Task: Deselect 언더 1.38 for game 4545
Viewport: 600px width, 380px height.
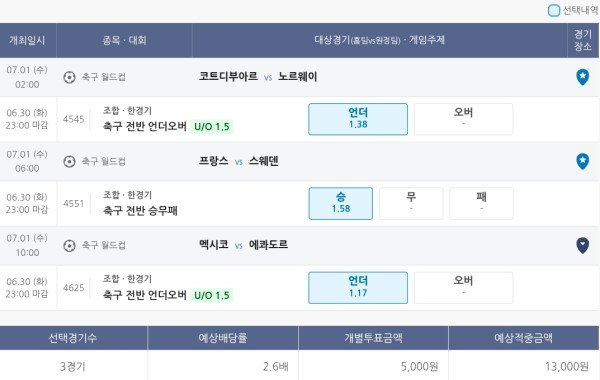Action: pyautogui.click(x=358, y=119)
